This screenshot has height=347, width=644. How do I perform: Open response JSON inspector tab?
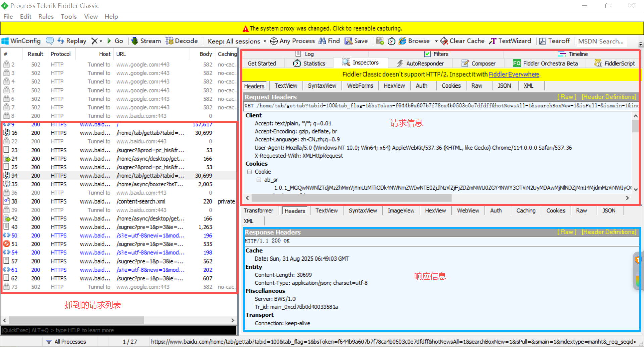609,211
